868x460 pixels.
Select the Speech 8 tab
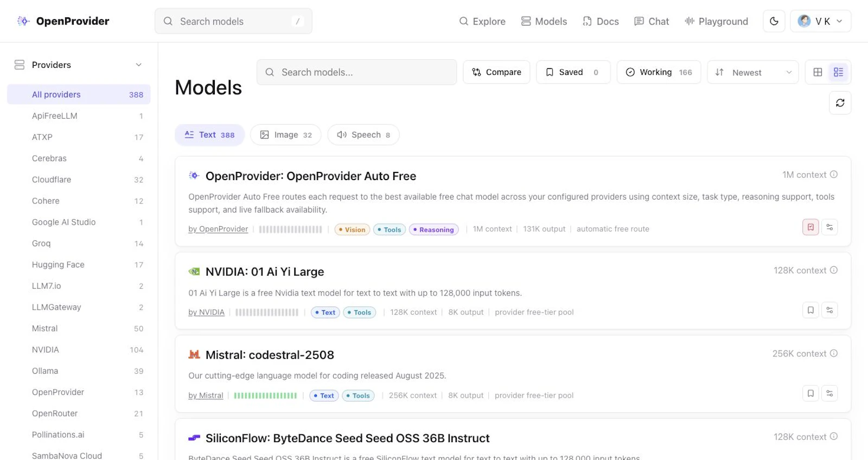click(363, 135)
